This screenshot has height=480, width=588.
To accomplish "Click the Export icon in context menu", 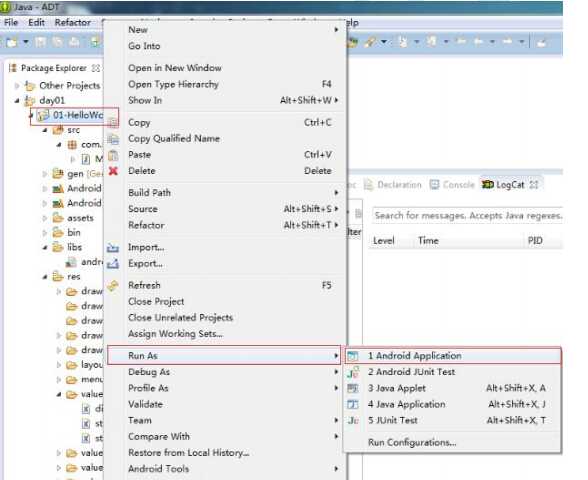I will click(x=113, y=264).
